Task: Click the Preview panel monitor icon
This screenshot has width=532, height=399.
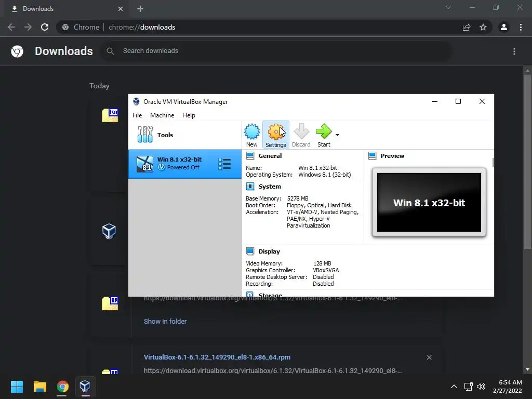Action: [372, 156]
